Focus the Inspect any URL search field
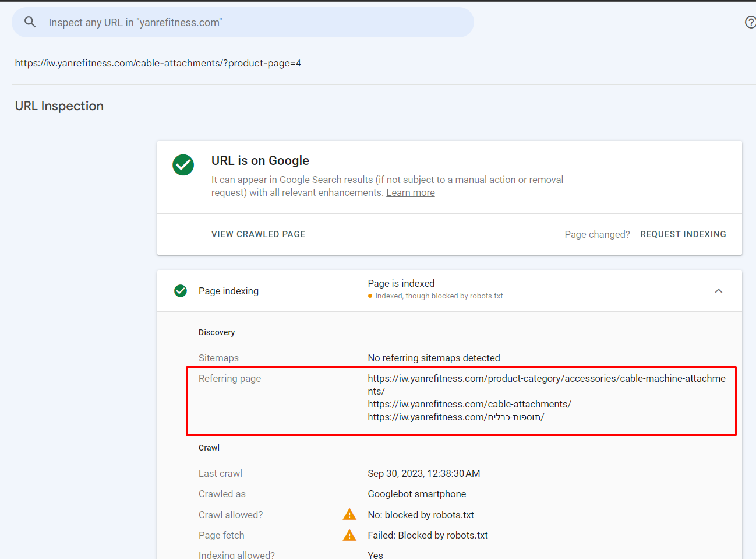 [x=243, y=22]
